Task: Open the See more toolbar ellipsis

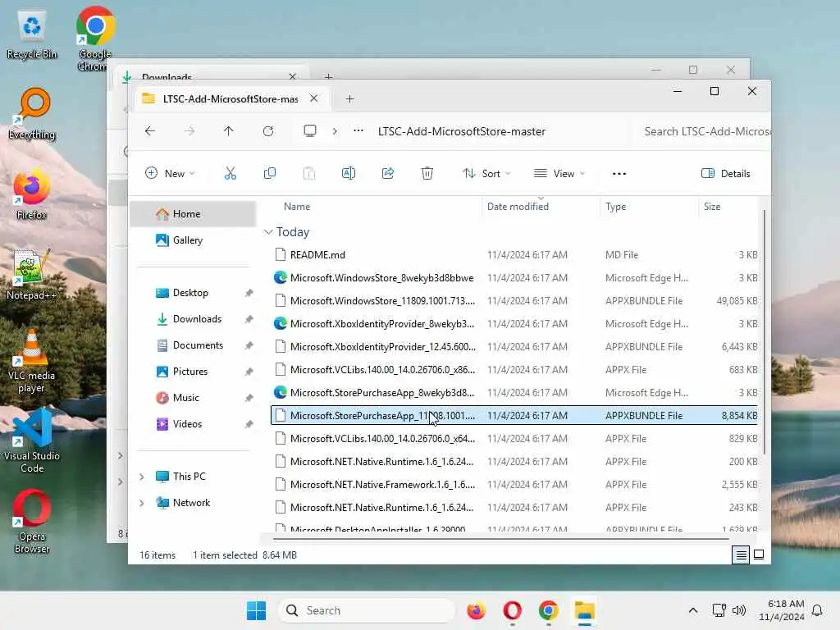Action: pyautogui.click(x=619, y=174)
